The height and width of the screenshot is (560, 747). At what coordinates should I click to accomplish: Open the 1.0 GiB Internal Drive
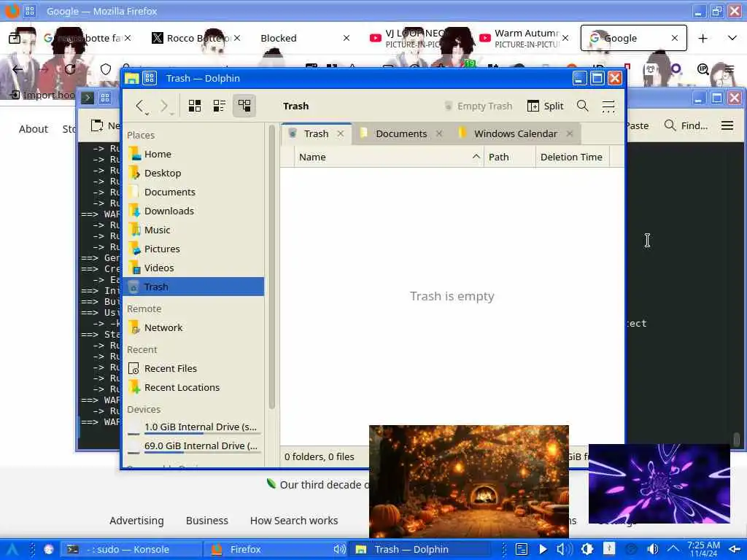click(x=193, y=427)
